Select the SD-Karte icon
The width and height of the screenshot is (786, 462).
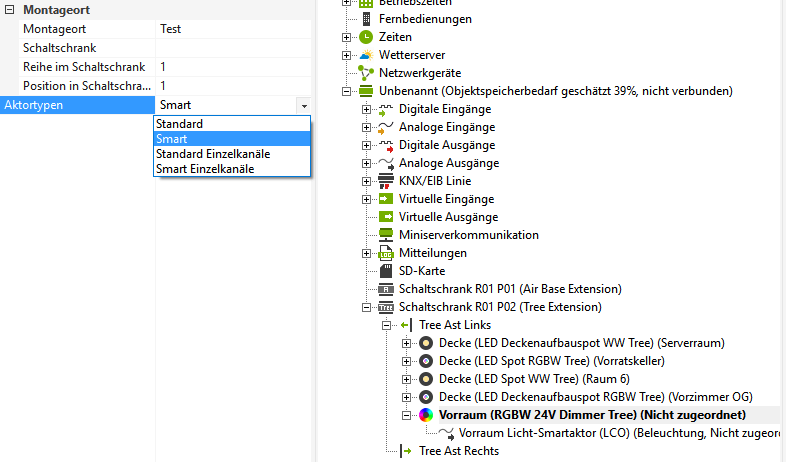click(385, 271)
